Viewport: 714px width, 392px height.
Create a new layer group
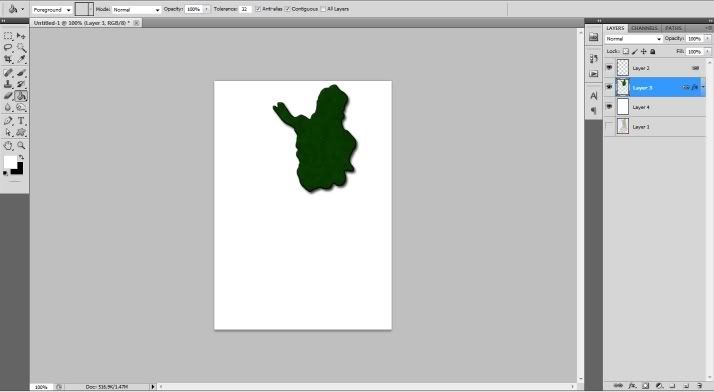672,386
